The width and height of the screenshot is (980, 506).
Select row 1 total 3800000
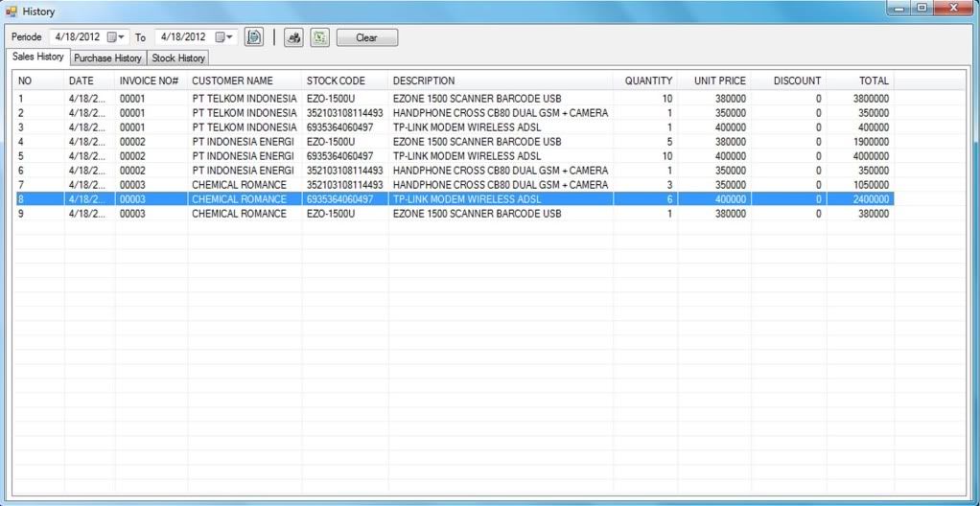point(871,99)
